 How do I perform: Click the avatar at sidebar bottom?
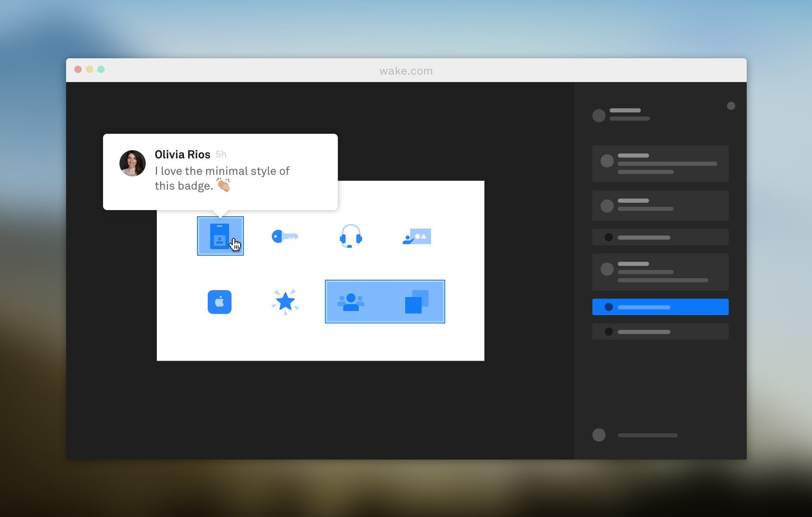coord(599,435)
